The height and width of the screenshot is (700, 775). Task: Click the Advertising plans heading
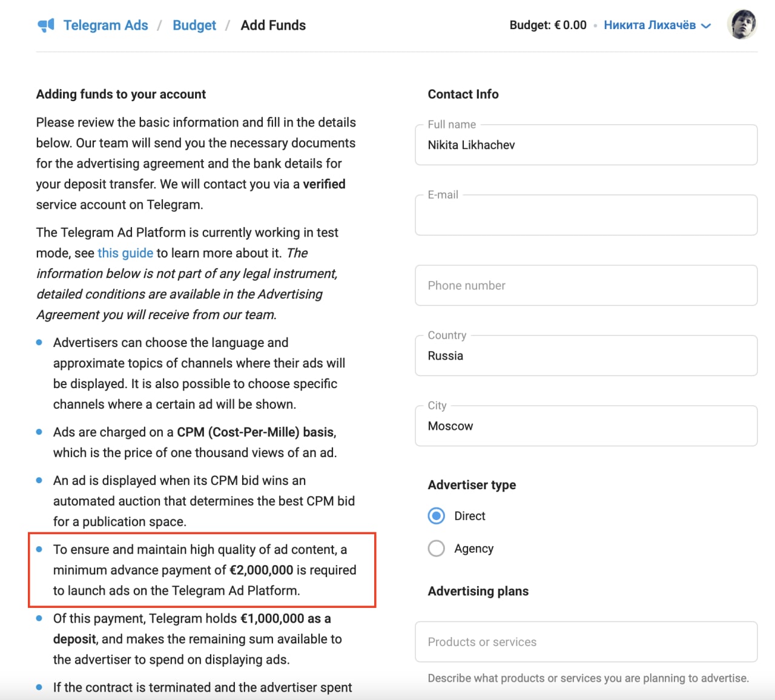(x=478, y=591)
